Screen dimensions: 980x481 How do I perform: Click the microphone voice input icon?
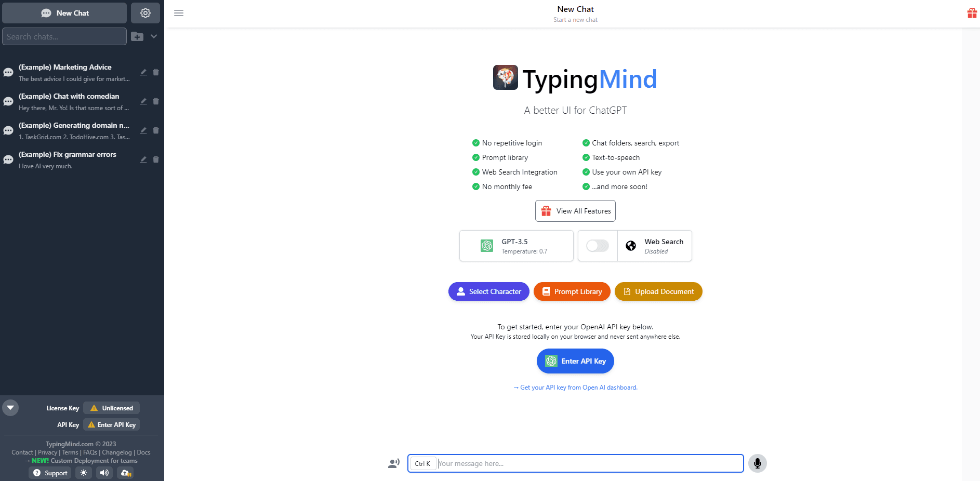(x=757, y=463)
